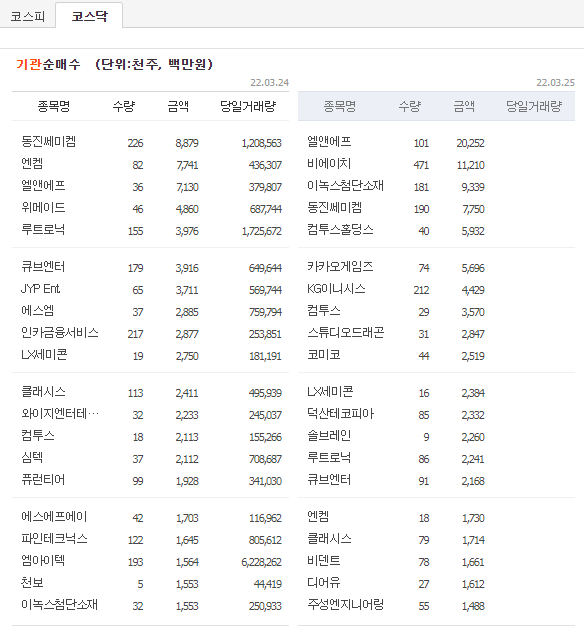Viewport: 584px width, 633px height.
Task: Click 수량 header in the 22.03.25 table
Action: (x=410, y=106)
